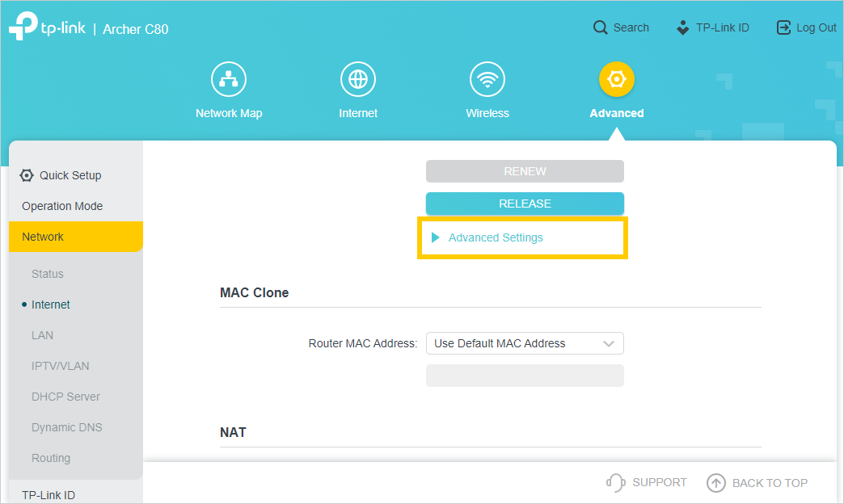Select the Internet globe icon

point(358,79)
